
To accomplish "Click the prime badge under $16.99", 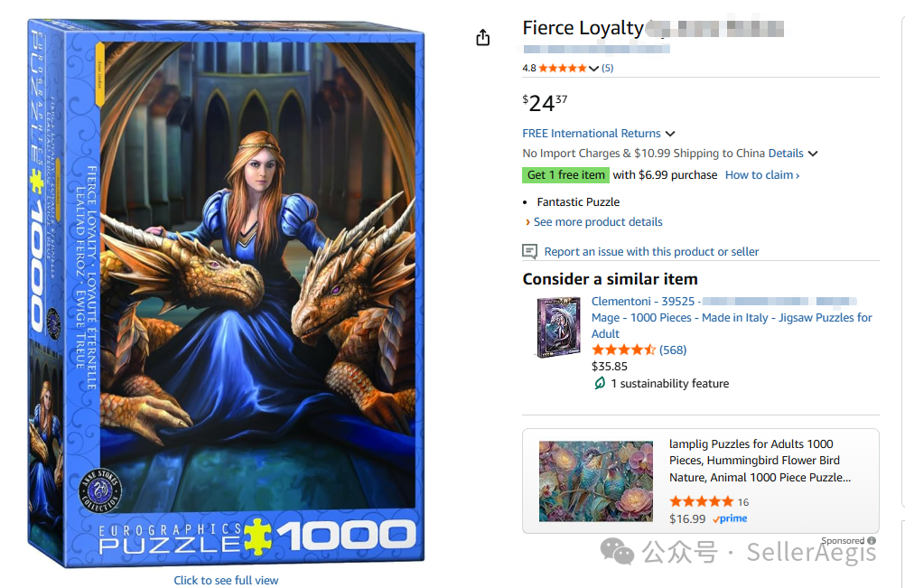I will tap(730, 518).
